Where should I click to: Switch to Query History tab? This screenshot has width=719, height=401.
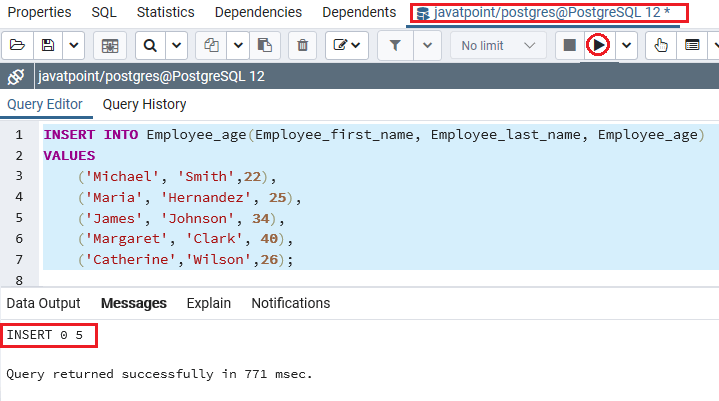tap(144, 104)
